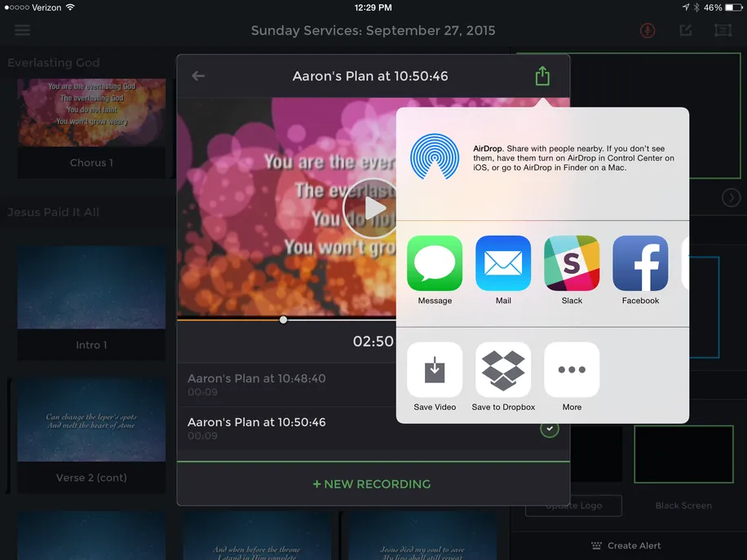This screenshot has height=560, width=747.
Task: Save to Dropbox icon
Action: 503,369
